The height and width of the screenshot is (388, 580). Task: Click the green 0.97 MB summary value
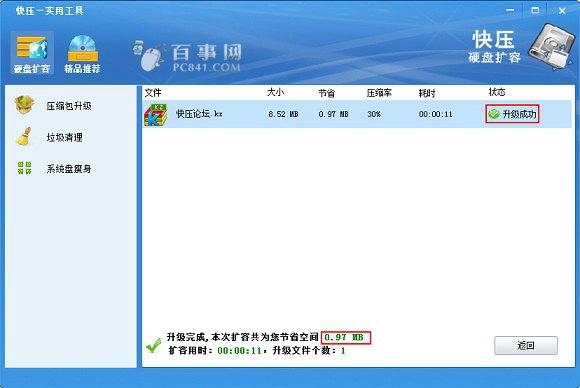[344, 337]
